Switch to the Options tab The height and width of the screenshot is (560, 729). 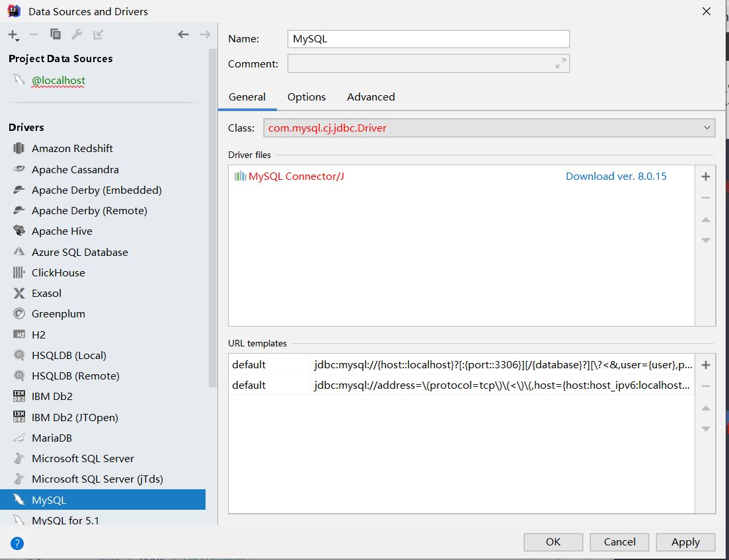pyautogui.click(x=307, y=97)
